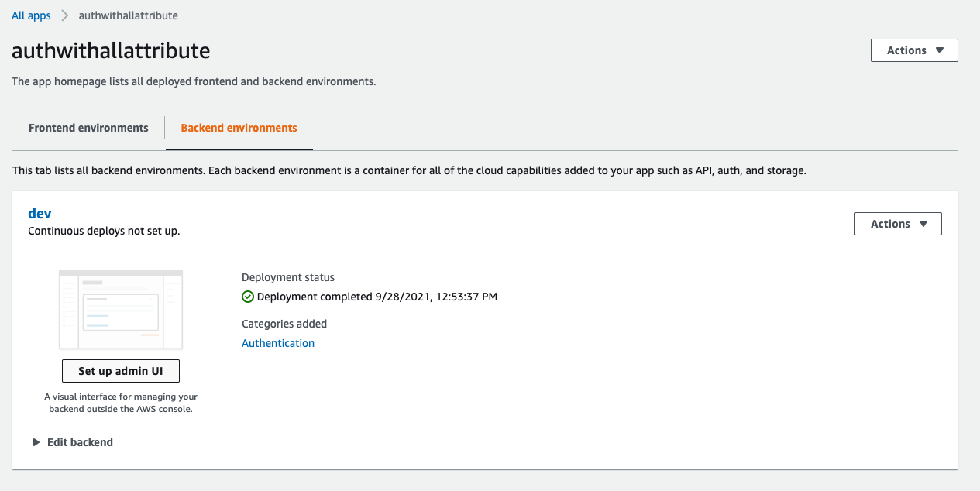
Task: Click the Continuous deploys not set up text
Action: [104, 231]
